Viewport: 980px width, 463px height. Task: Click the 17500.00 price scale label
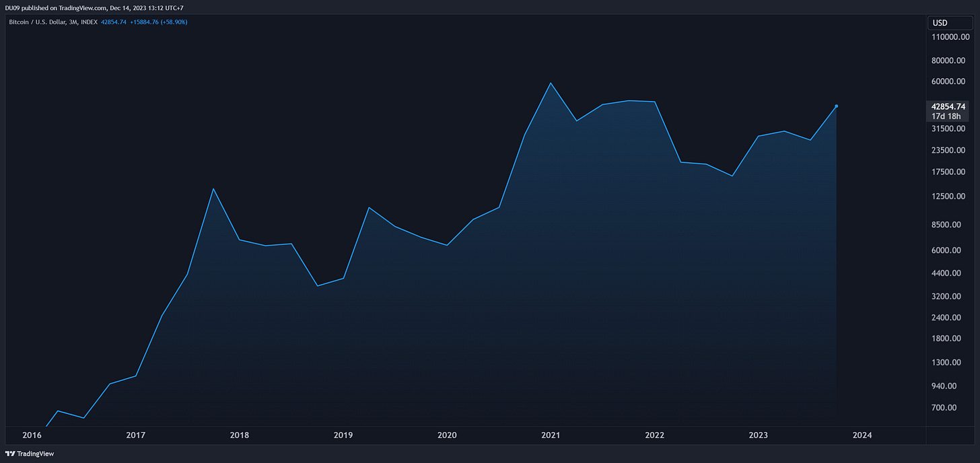point(950,172)
